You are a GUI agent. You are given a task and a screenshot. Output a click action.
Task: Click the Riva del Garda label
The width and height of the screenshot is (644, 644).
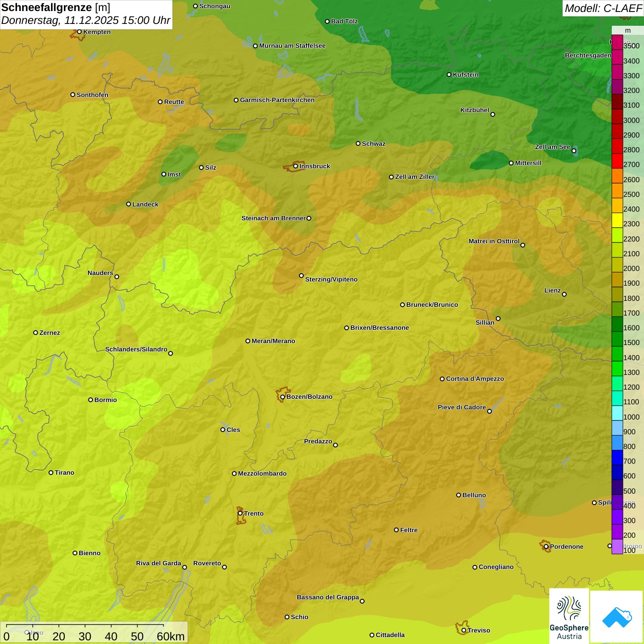(x=159, y=563)
